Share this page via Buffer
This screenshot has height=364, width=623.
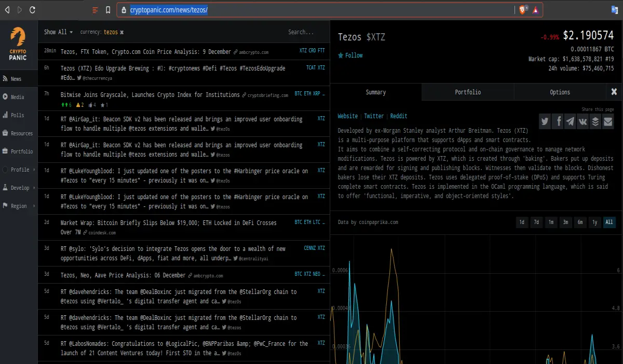click(x=595, y=122)
